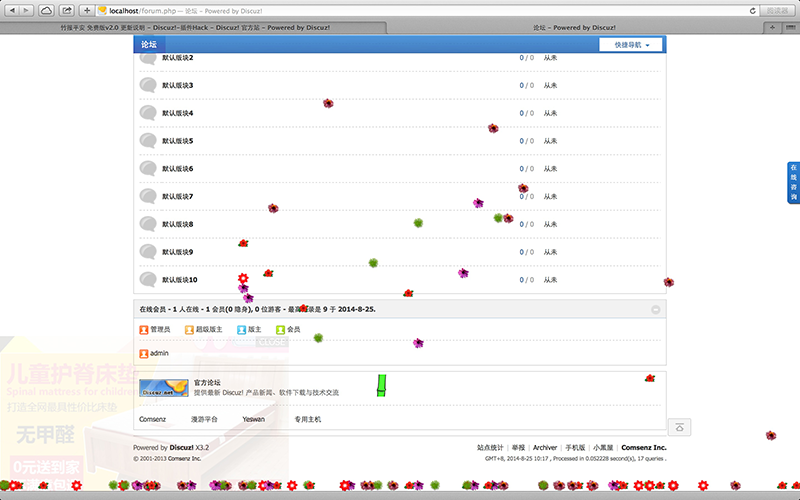Open the 快捷导航 quick navigation dropdown
800x500 pixels.
[x=630, y=45]
